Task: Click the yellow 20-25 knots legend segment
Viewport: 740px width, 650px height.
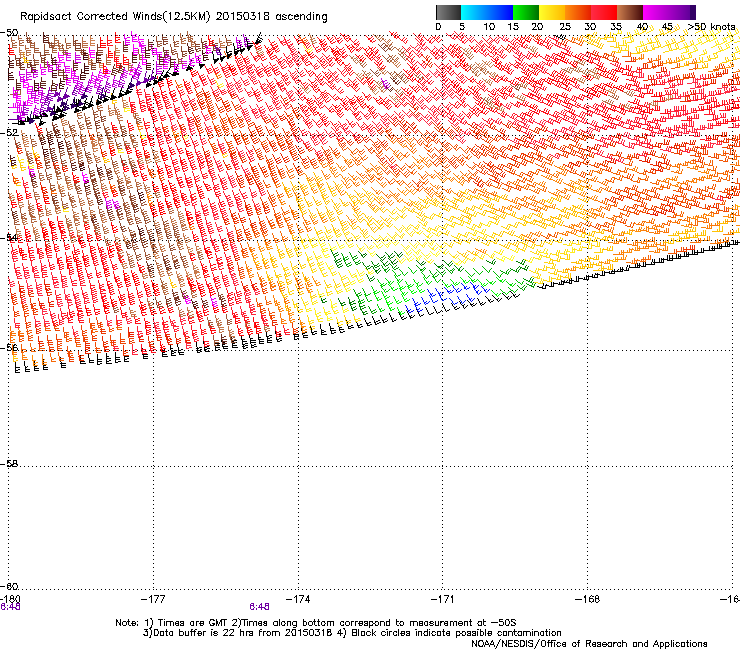Action: [552, 12]
